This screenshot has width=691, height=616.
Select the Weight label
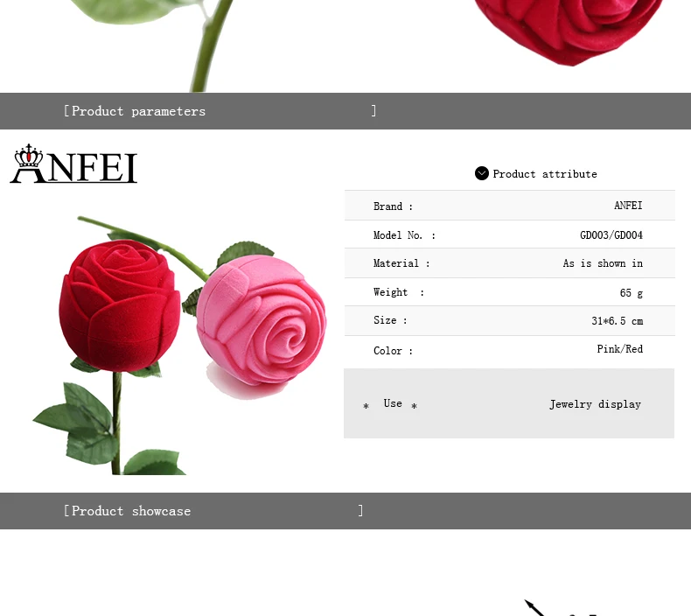tap(398, 292)
